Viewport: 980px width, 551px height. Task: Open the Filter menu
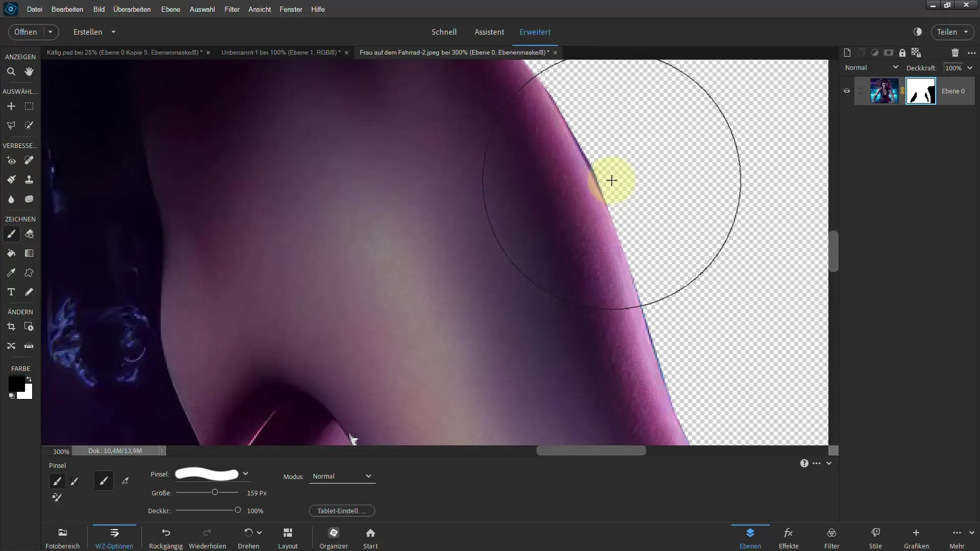pos(232,9)
